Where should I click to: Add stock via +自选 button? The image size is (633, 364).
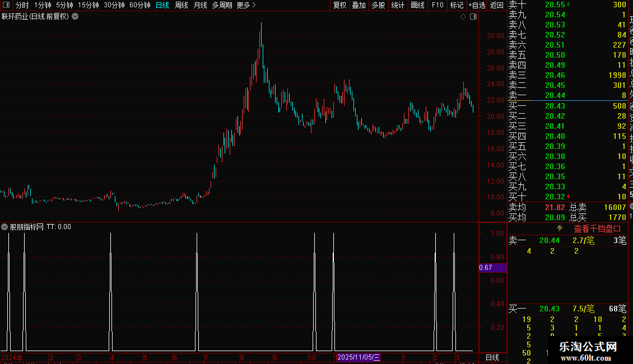pos(477,5)
